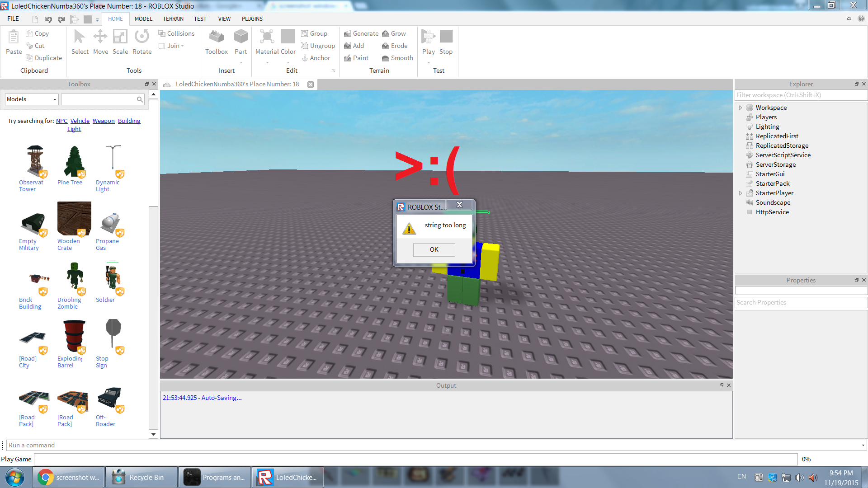This screenshot has width=868, height=488.
Task: Expand StarterPlayer tree item
Action: pyautogui.click(x=741, y=192)
